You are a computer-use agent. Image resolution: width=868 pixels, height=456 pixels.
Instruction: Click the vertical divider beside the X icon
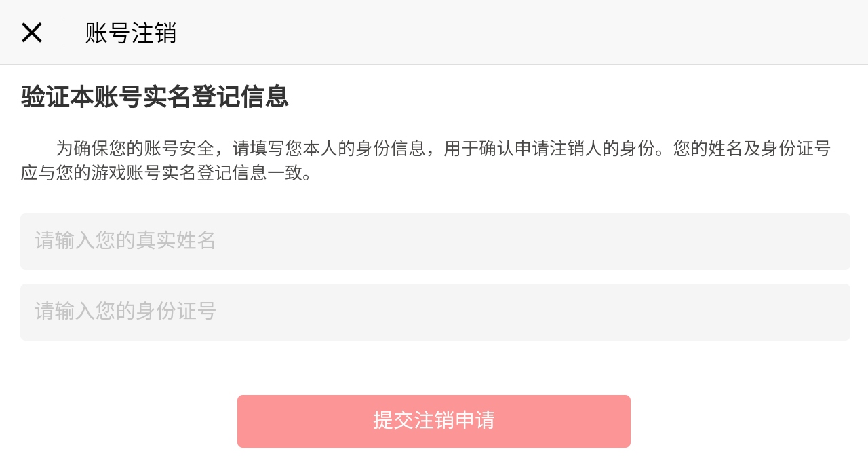tap(64, 33)
